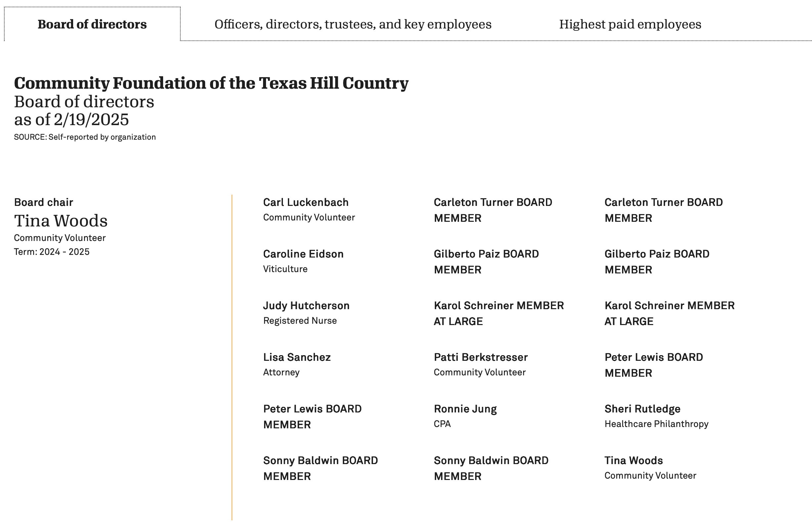Click 'Viticulture' under Caroline Eidson

tap(286, 269)
